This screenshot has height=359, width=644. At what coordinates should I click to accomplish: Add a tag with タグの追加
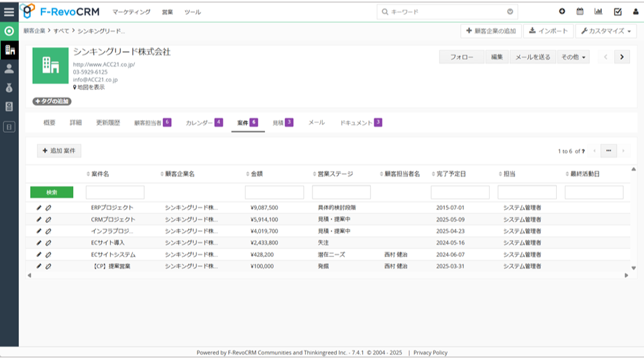click(52, 101)
